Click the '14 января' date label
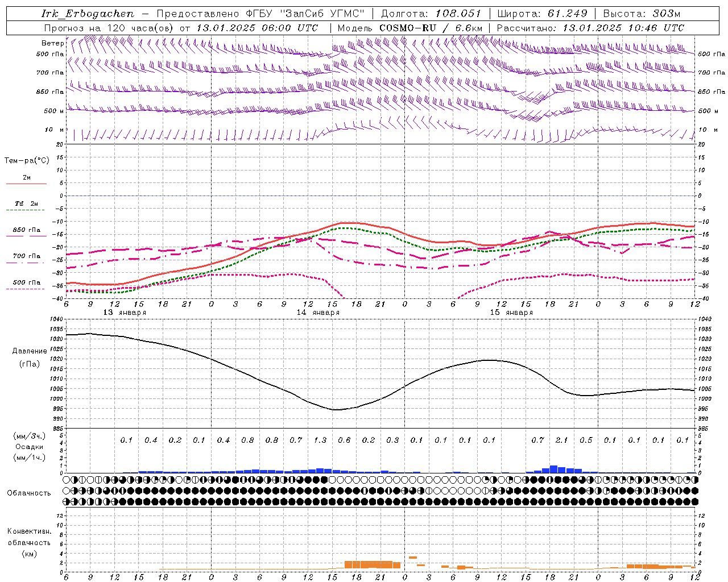Viewport: 728px width, 582px height. [318, 313]
